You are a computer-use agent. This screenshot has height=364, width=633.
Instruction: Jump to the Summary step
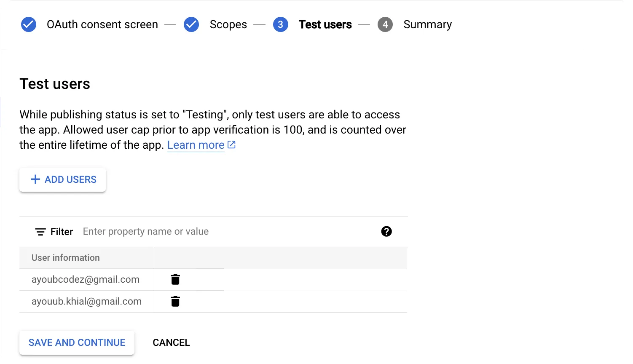click(428, 24)
